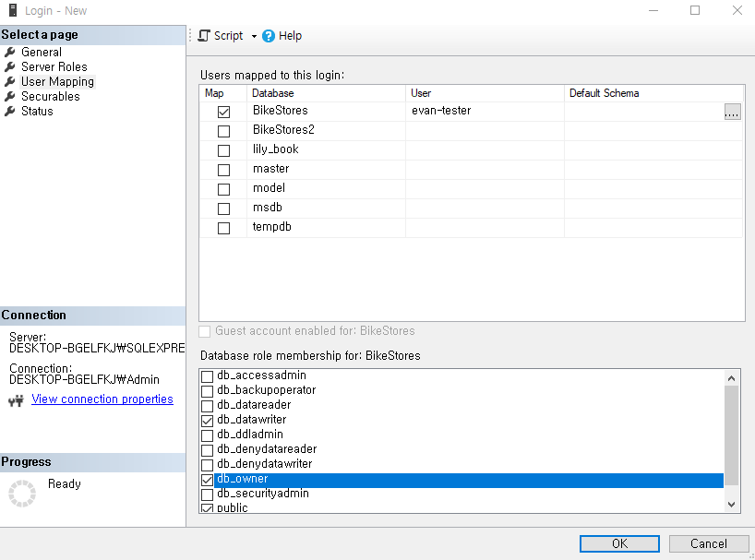Click the Login window title icon
This screenshot has height=560, width=755.
(x=13, y=10)
